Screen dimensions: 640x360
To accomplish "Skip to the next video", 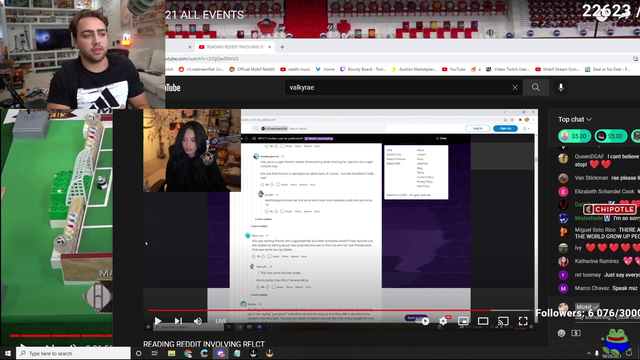I will [178, 321].
